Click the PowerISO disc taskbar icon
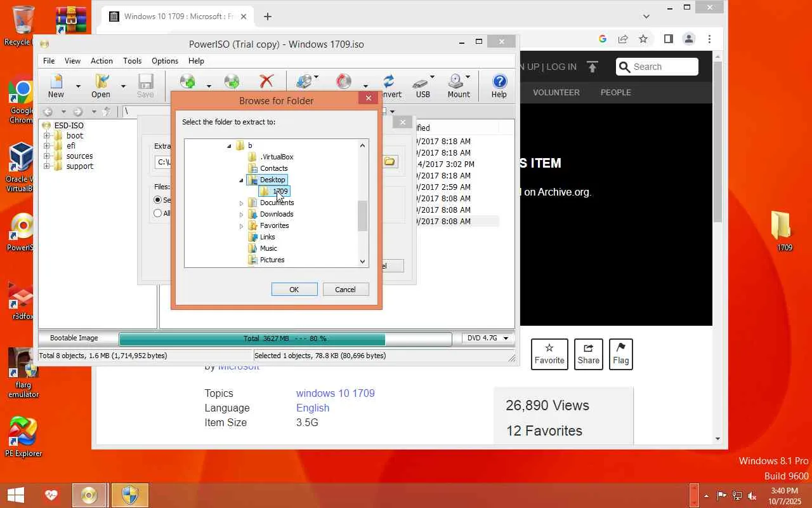812x508 pixels. point(89,495)
